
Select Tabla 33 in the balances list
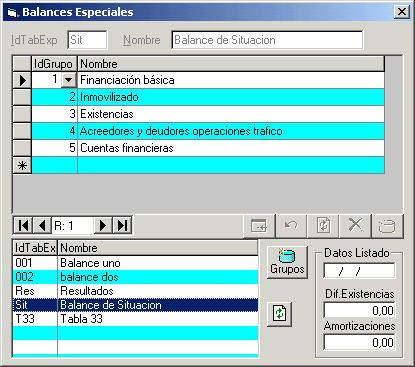coord(135,319)
